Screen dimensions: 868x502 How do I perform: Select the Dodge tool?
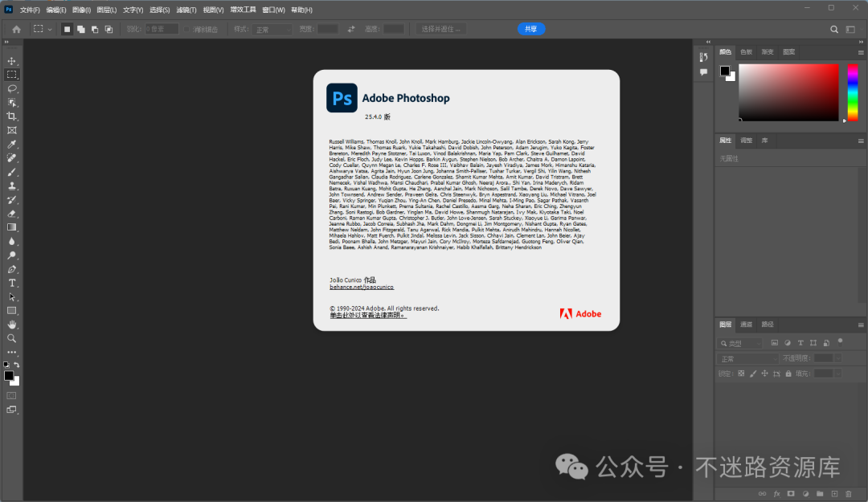(11, 255)
